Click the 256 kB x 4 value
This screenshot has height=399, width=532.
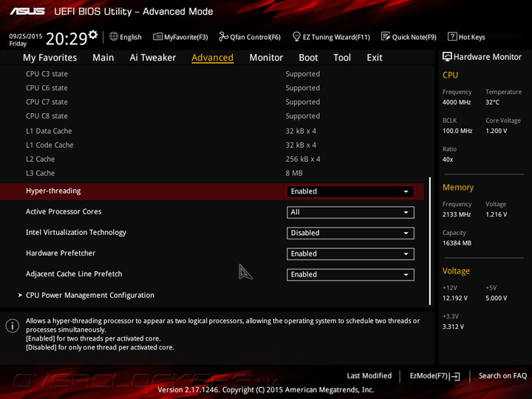(x=303, y=159)
